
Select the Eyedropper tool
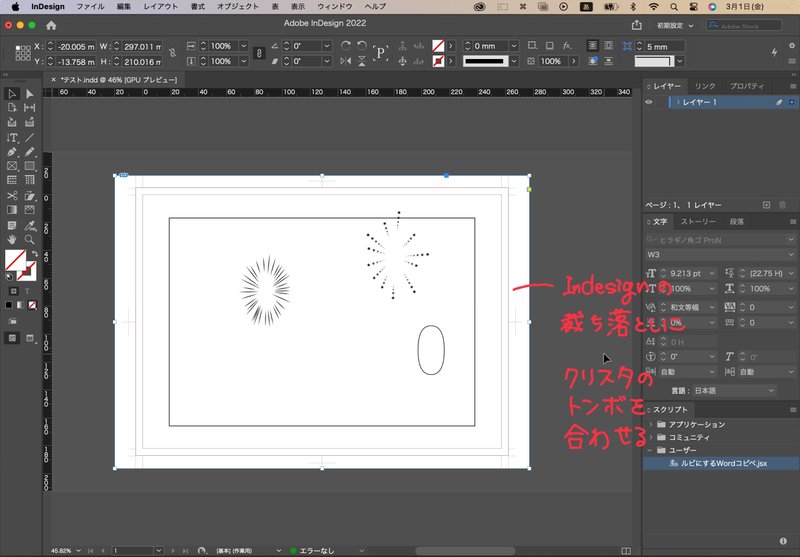[30, 225]
